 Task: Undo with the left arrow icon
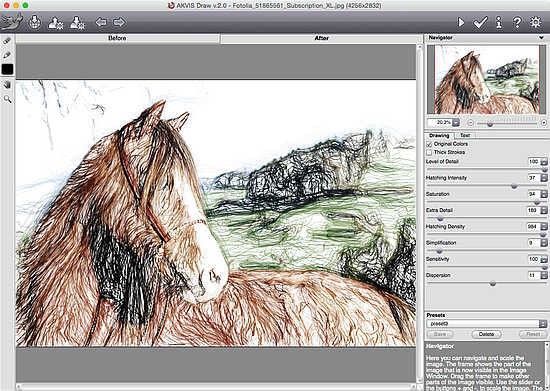pyautogui.click(x=101, y=22)
